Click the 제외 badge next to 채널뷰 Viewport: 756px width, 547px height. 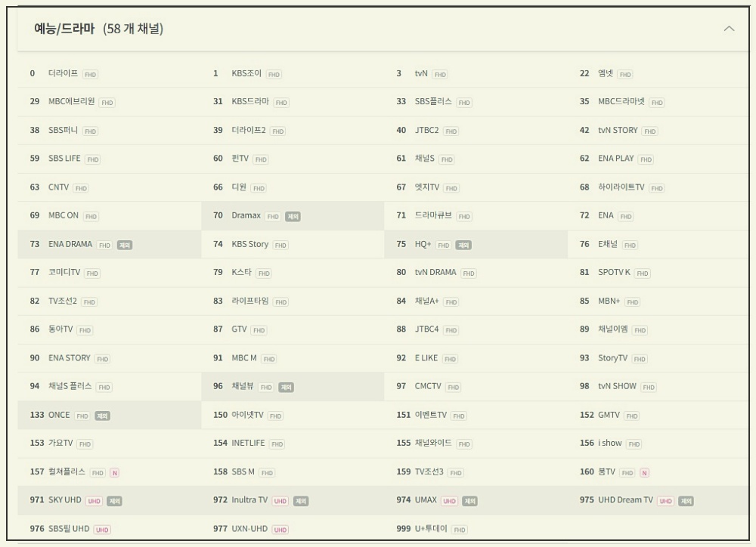[x=286, y=387]
